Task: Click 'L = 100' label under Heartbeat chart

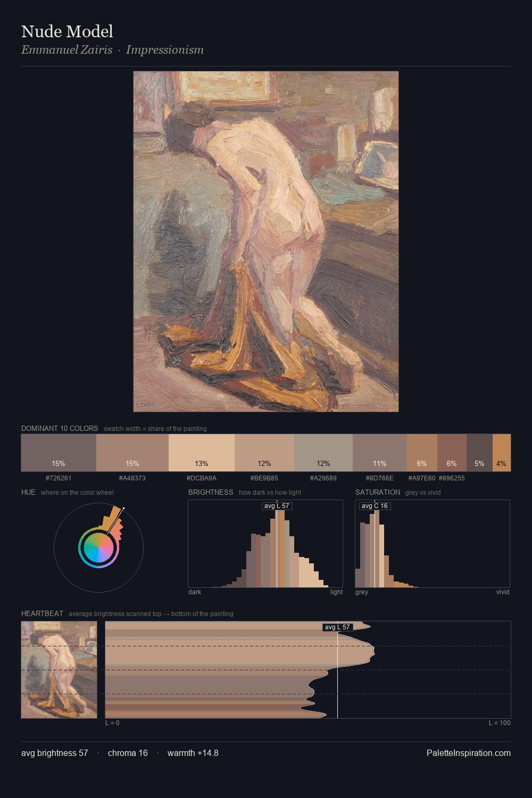Action: tap(500, 722)
